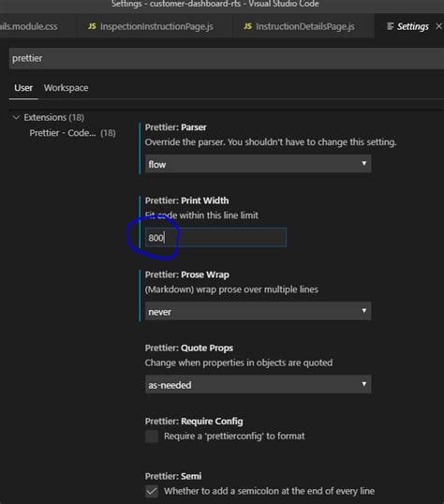Switch to the Workspace settings tab
Viewport: 444px width, 504px height.
[x=67, y=88]
